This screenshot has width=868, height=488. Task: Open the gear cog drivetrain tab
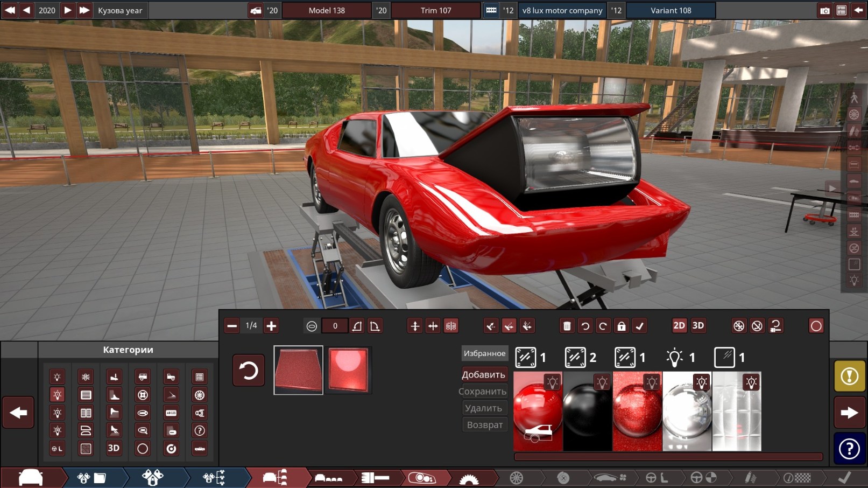click(x=469, y=478)
